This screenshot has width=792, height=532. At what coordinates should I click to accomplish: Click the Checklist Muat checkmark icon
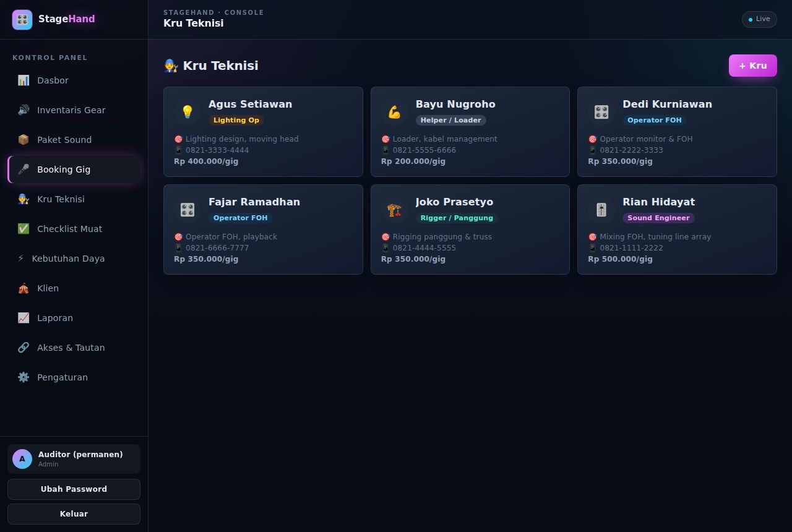tap(24, 229)
